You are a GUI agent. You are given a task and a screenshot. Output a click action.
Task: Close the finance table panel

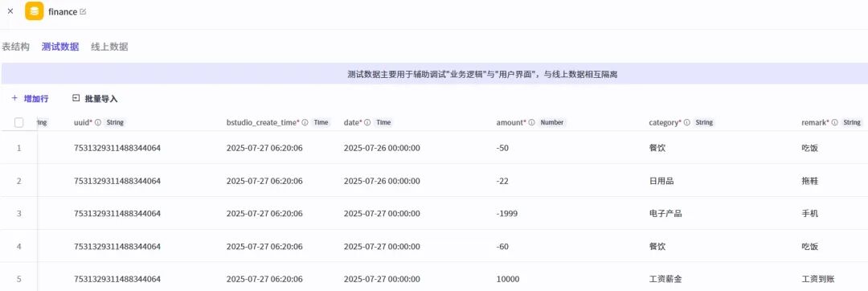(x=10, y=11)
